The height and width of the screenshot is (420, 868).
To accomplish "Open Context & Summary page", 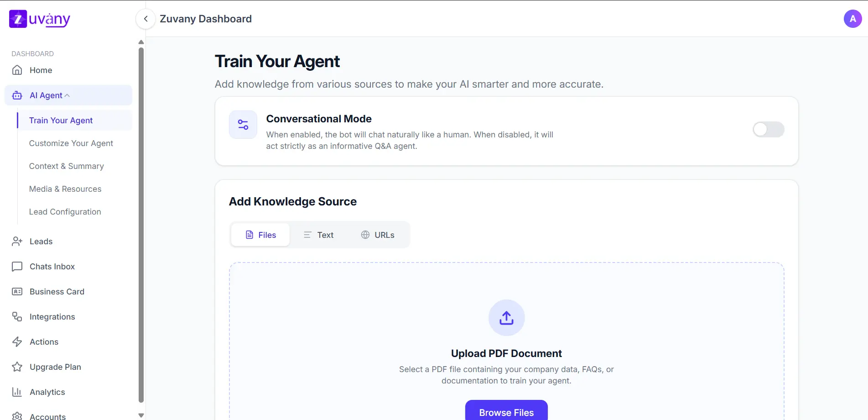I will point(67,166).
